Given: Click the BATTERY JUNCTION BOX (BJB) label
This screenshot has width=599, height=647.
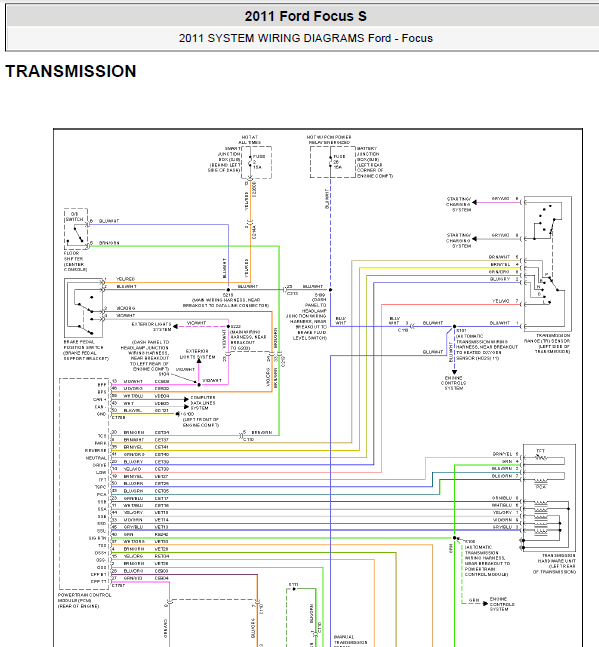Looking at the screenshot, I should [375, 162].
